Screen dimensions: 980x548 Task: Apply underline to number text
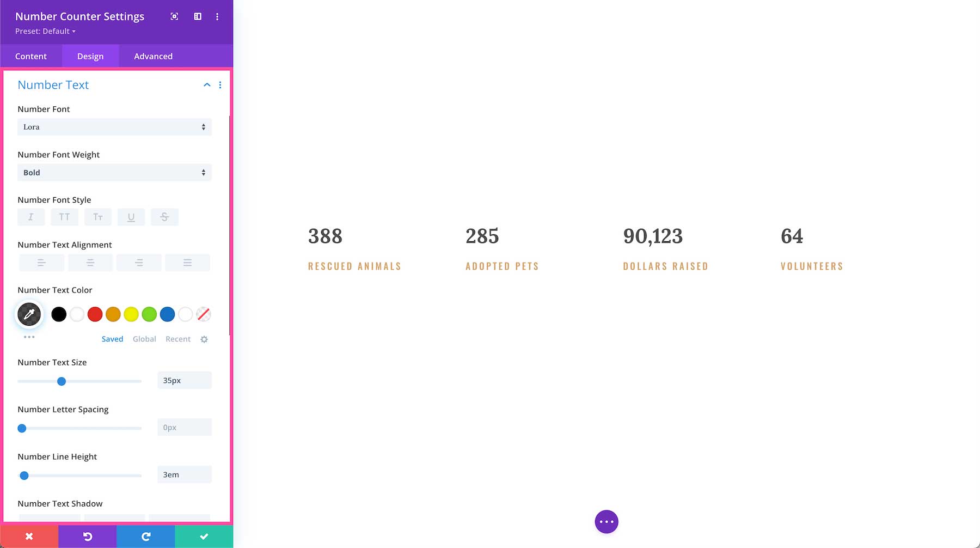pyautogui.click(x=131, y=216)
